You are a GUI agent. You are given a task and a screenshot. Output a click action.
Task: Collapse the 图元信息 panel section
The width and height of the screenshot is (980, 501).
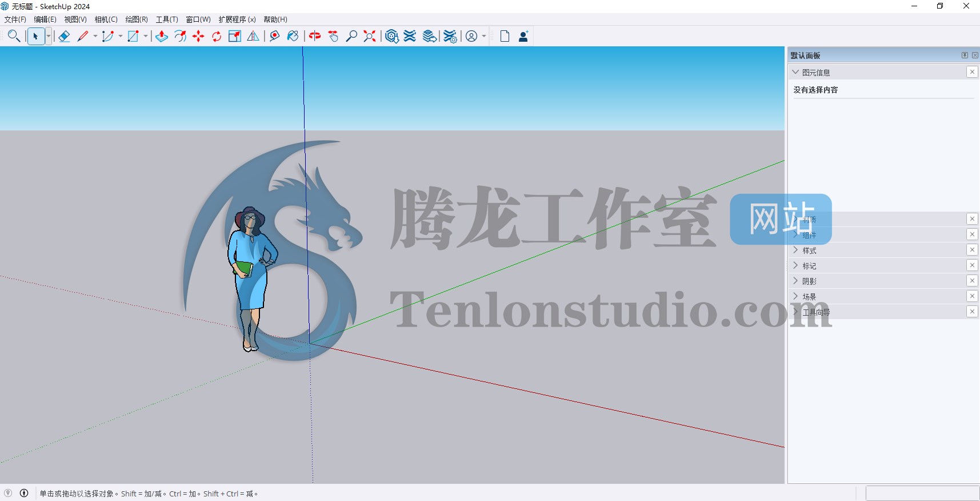795,72
